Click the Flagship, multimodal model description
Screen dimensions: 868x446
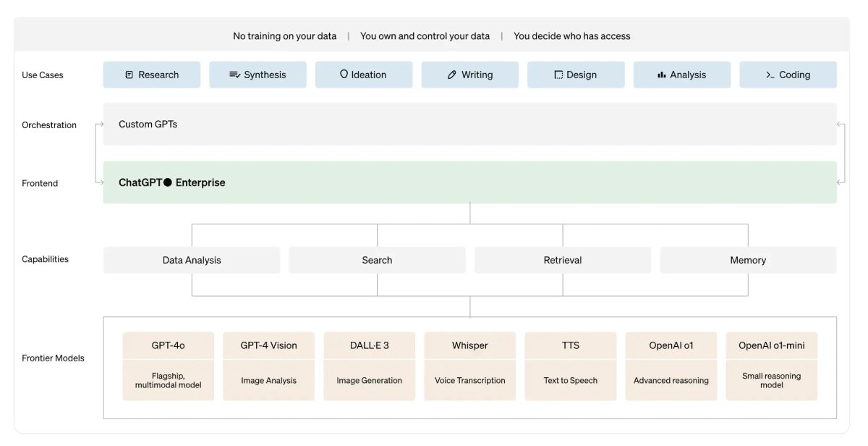[169, 380]
